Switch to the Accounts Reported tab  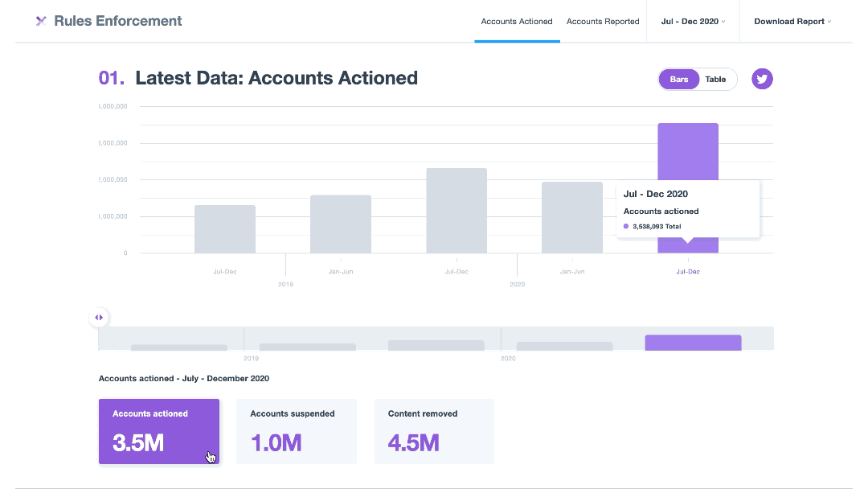(x=603, y=22)
